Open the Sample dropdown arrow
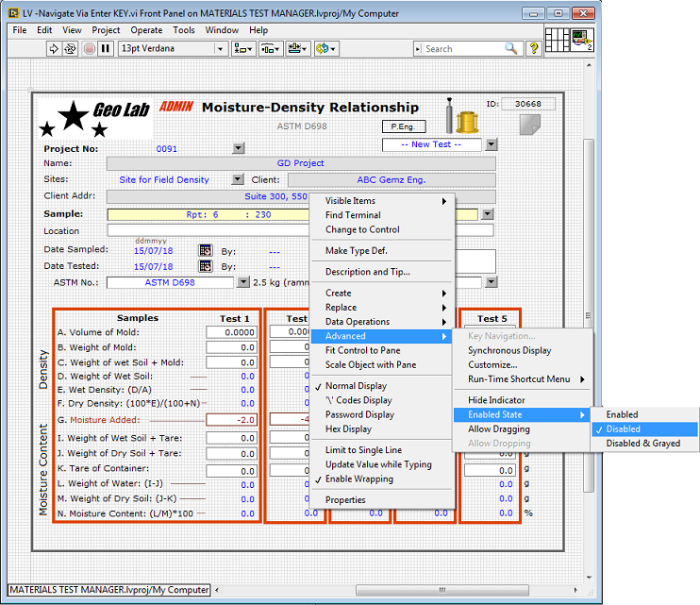700x605 pixels. coord(488,214)
